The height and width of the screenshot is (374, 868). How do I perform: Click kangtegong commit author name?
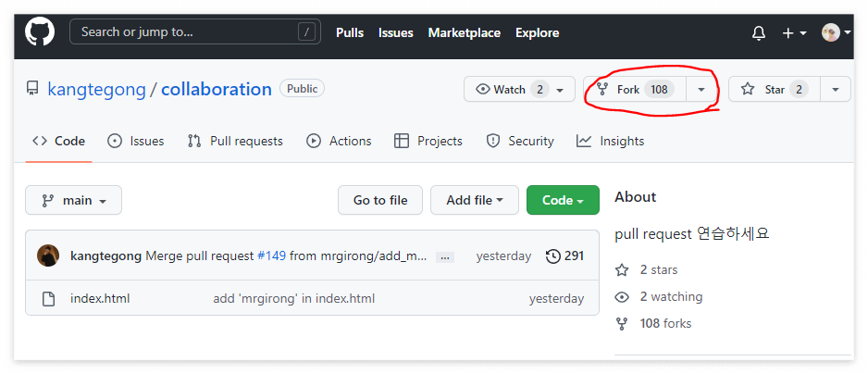click(105, 256)
